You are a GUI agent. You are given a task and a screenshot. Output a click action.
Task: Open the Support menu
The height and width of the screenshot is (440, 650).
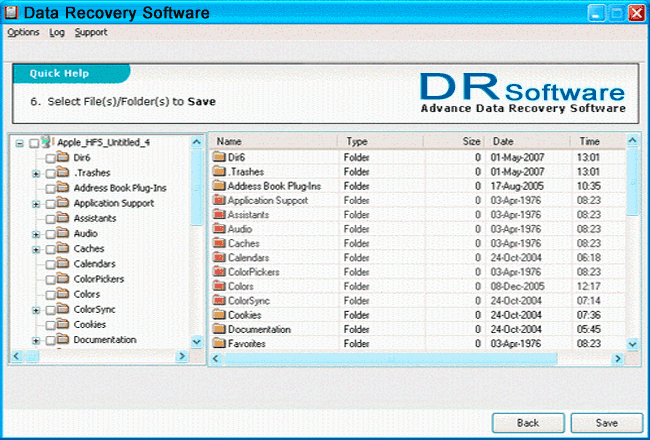91,32
